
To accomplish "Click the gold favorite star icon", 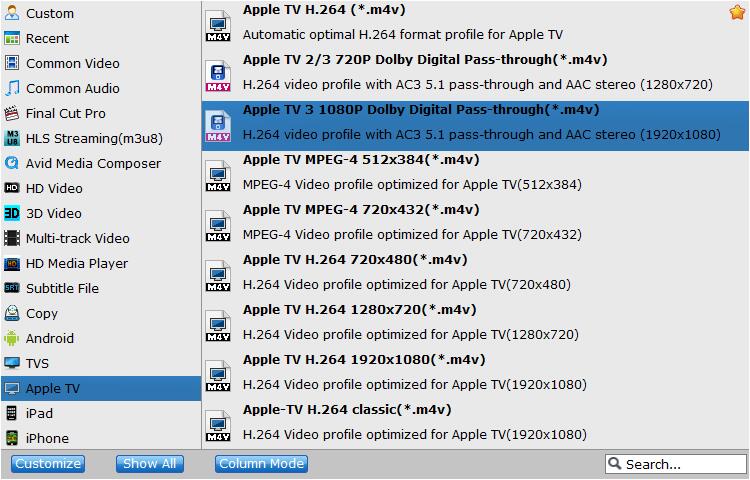I will (x=737, y=12).
